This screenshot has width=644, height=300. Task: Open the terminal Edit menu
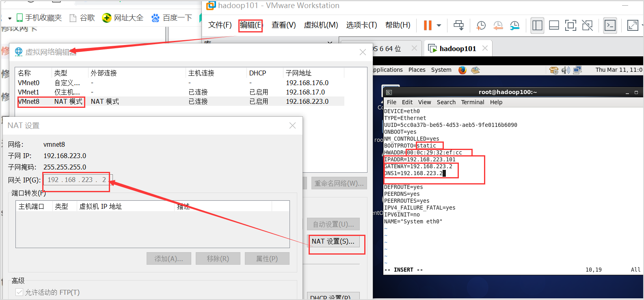pyautogui.click(x=407, y=102)
